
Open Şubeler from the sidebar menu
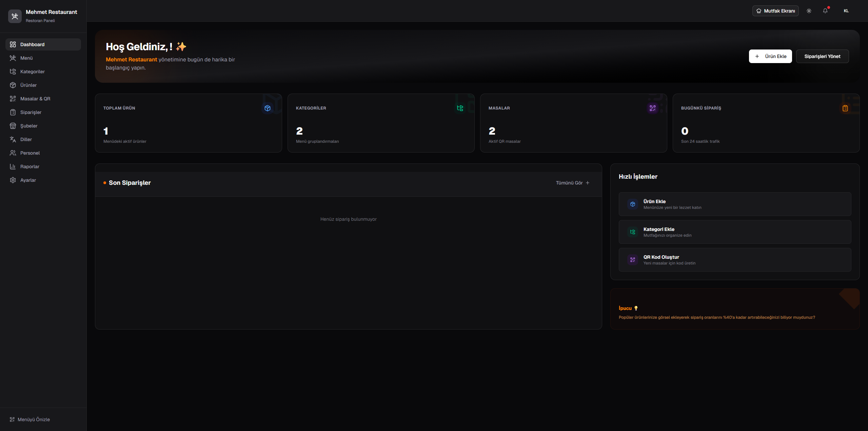click(13, 126)
